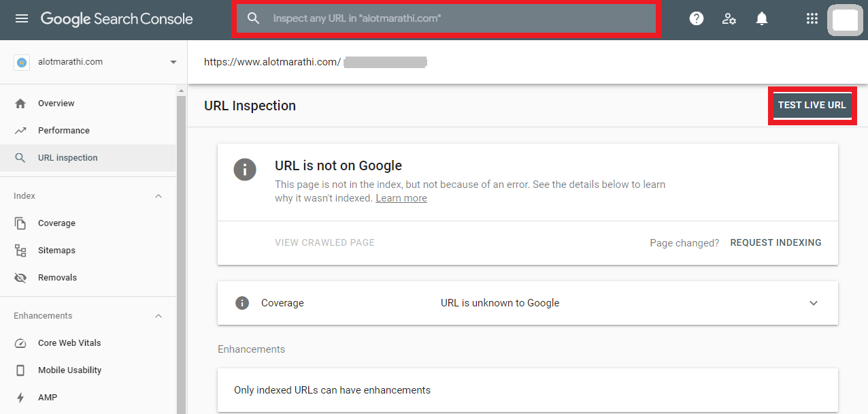Click the info icon beside Coverage row

coord(242,303)
